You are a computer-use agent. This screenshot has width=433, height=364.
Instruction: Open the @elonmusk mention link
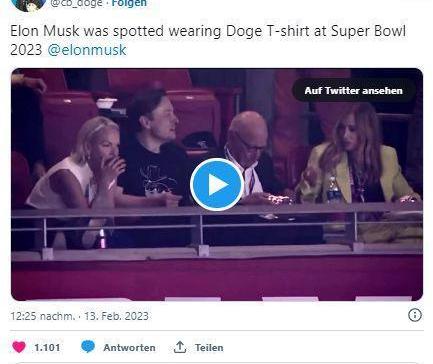point(87,50)
